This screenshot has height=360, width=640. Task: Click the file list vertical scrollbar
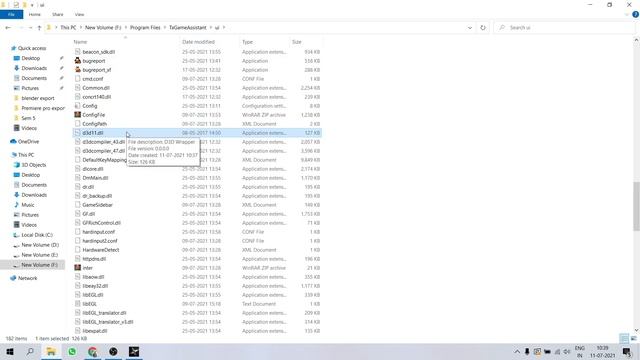(636, 206)
